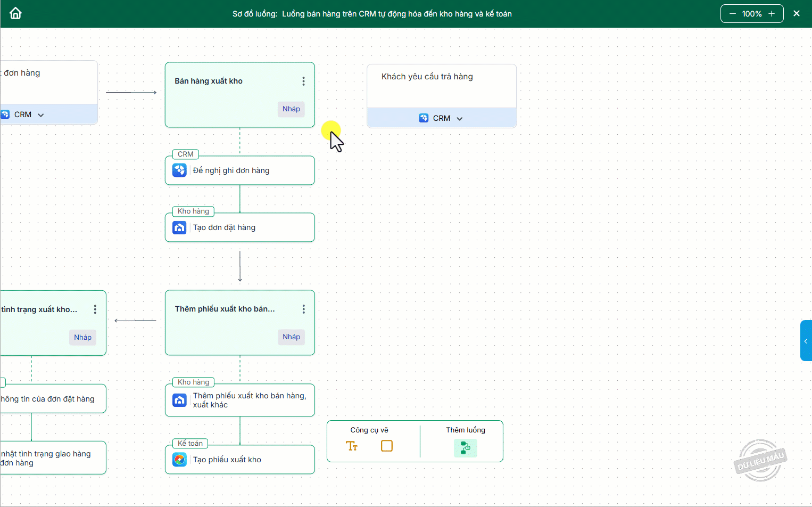Click Kho hàng tag above Tạo đơn đặt hàng

pos(193,211)
